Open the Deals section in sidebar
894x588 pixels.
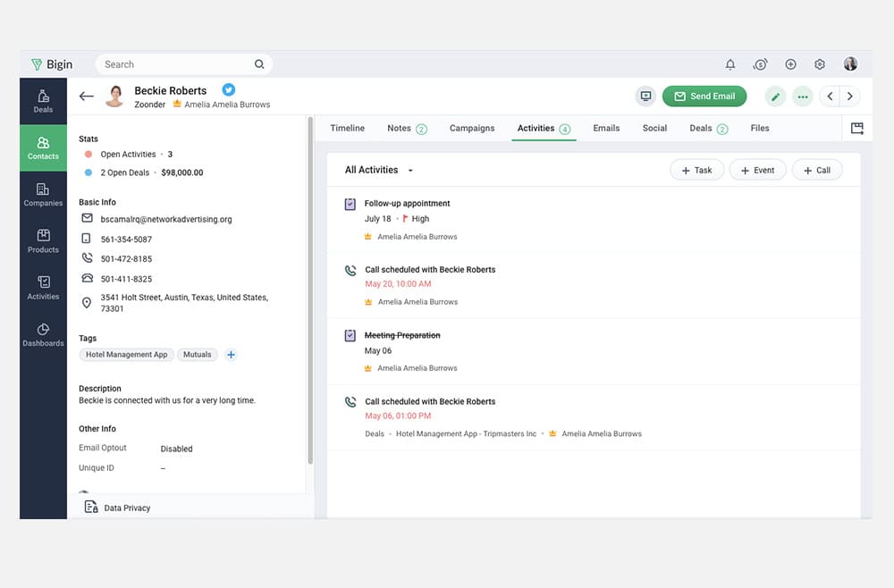click(43, 101)
